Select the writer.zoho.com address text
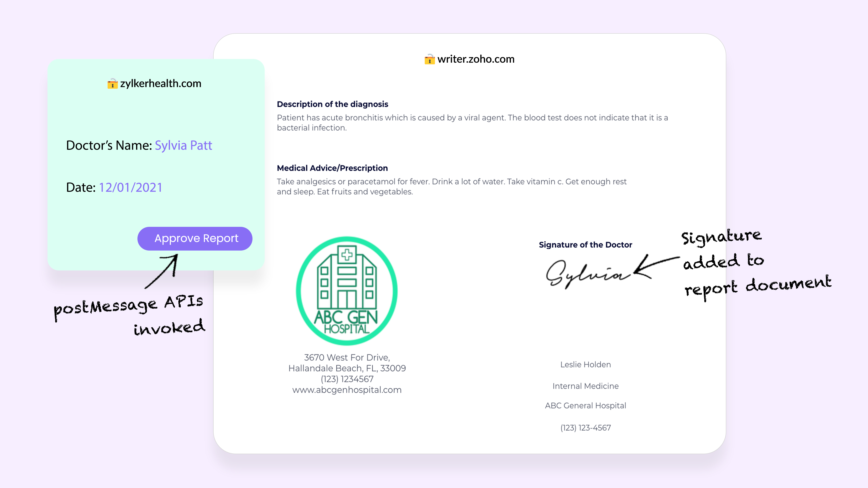 pos(476,59)
